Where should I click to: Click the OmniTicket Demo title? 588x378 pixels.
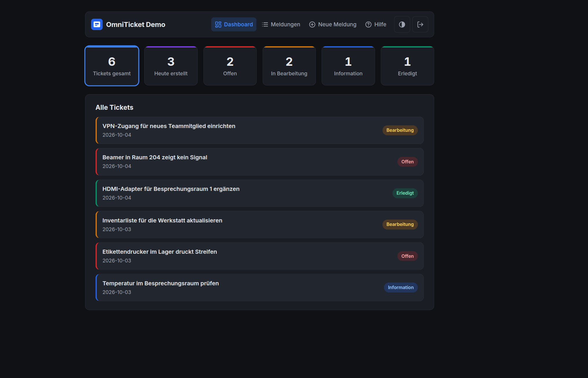coord(136,25)
